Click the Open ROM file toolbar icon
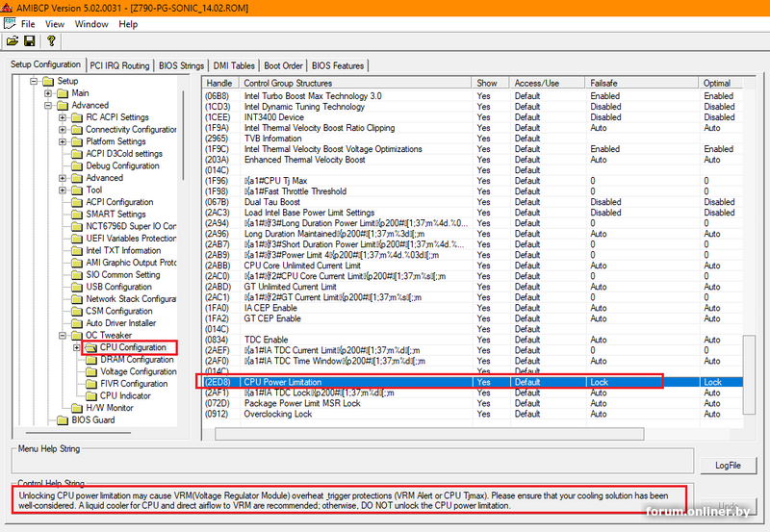The width and height of the screenshot is (770, 532). (13, 41)
